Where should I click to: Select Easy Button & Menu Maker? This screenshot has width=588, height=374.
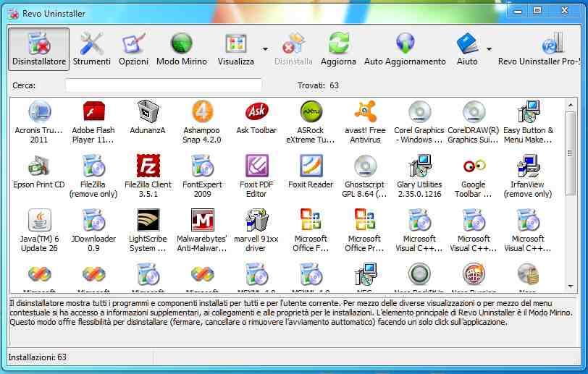pos(528,122)
